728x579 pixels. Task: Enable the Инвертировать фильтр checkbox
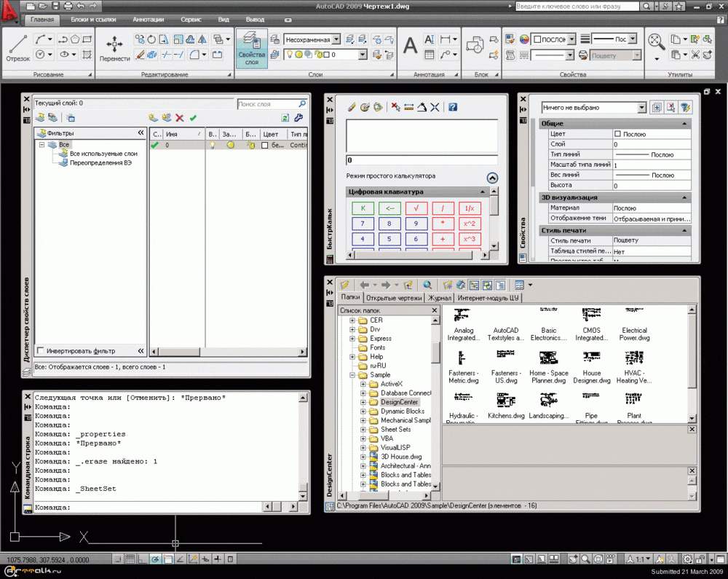[41, 351]
